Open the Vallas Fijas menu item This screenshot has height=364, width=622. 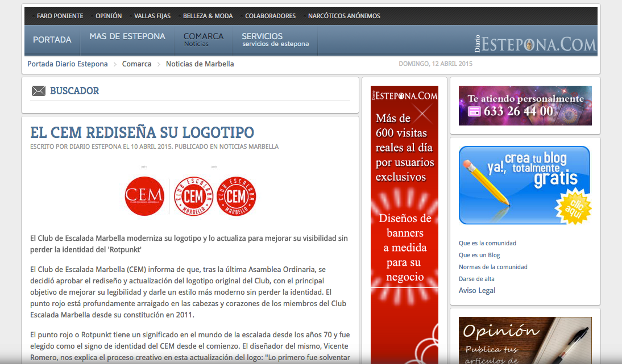(x=152, y=16)
